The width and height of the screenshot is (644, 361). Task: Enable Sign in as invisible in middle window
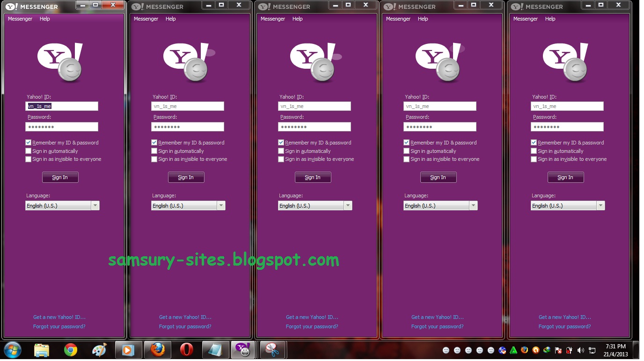point(281,159)
